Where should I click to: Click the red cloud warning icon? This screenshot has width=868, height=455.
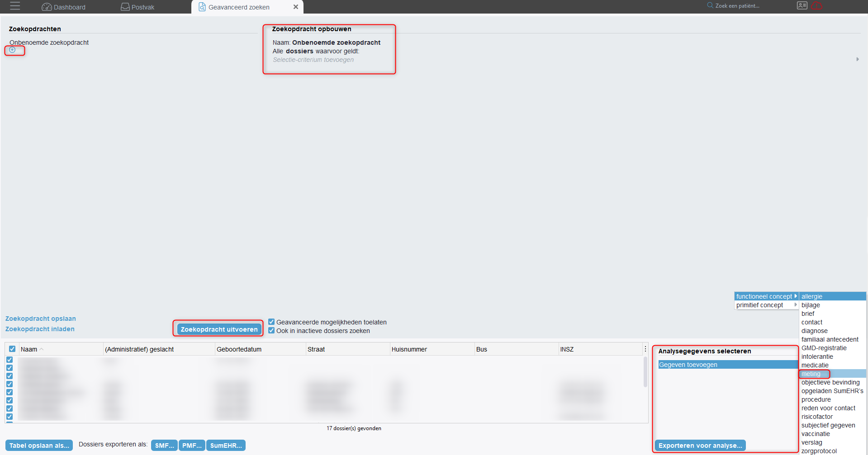point(817,5)
